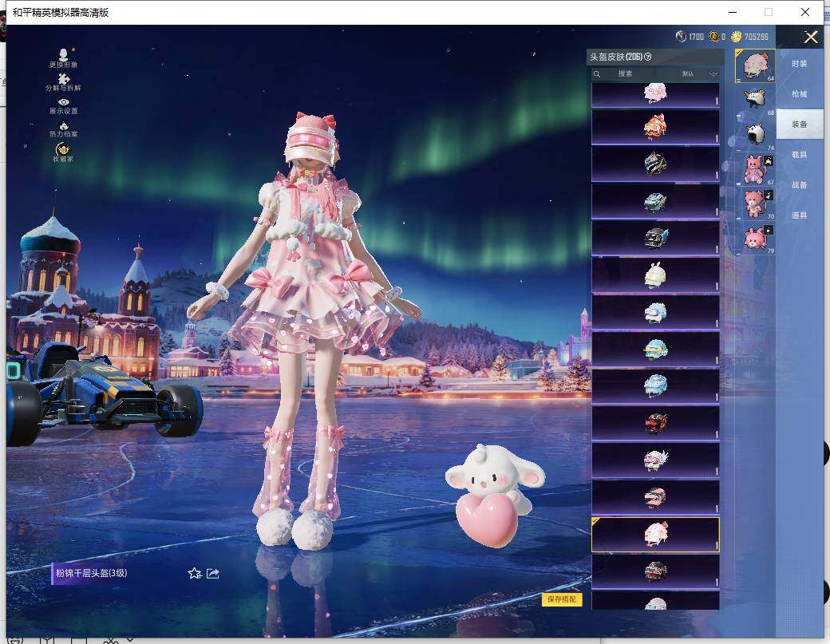Select the dark spiky blue-gold helmet skin

(x=655, y=164)
